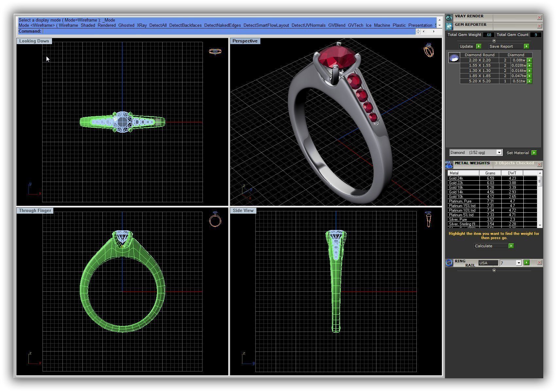The width and height of the screenshot is (557, 392).
Task: Click the Gem Reporter panel icon
Action: click(x=449, y=26)
